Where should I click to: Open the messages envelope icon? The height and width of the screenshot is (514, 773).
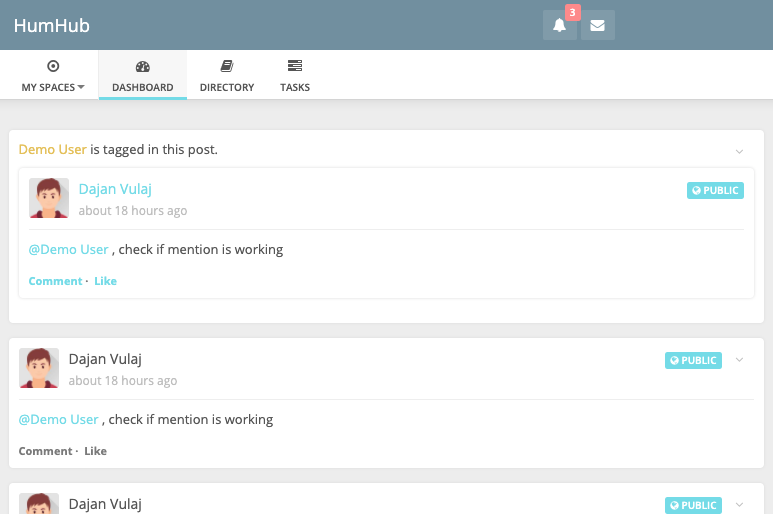point(597,25)
